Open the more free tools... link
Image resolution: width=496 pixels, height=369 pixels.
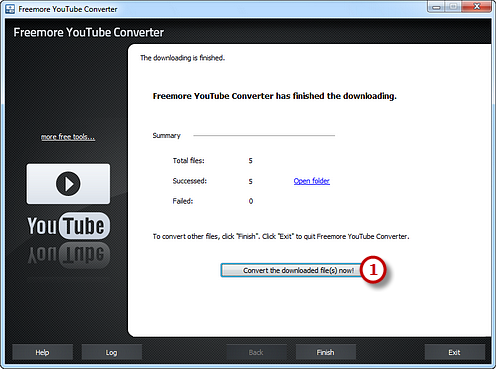pos(68,137)
